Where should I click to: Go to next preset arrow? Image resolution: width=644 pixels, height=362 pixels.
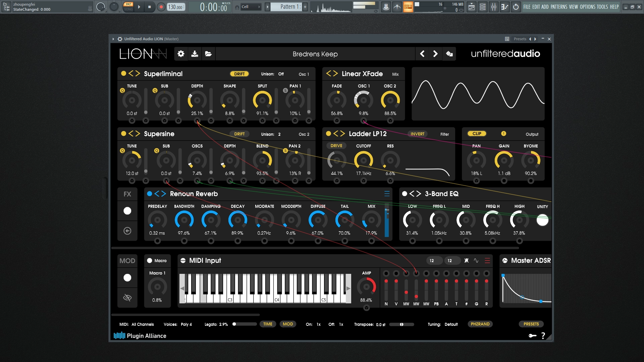[x=435, y=54]
